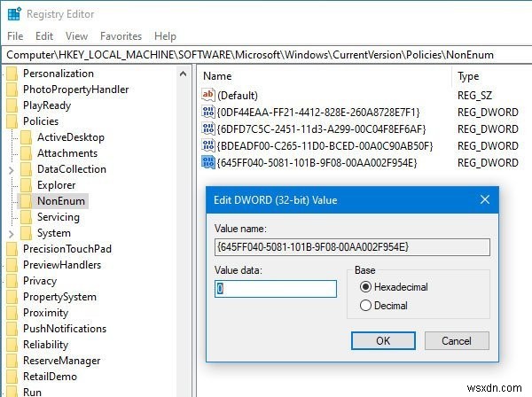Select the Proximity key label
Viewport: 532px width, 397px height.
[46, 313]
